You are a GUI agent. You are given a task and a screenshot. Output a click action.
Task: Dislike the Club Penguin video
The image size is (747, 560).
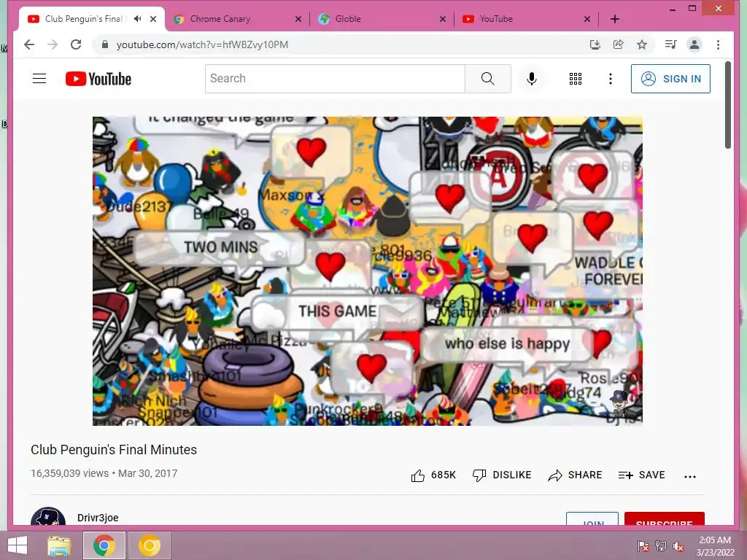click(502, 475)
